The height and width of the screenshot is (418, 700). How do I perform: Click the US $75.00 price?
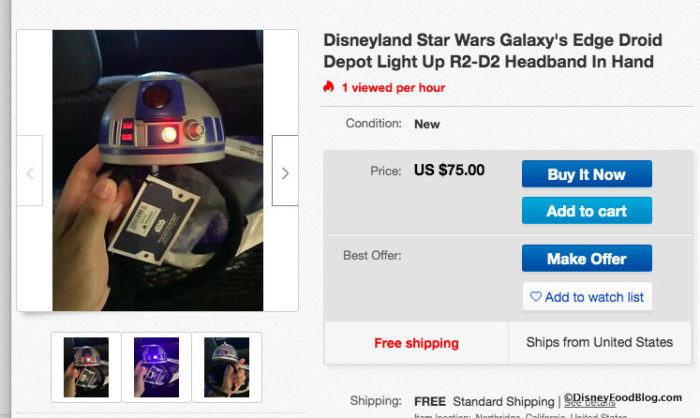[449, 170]
